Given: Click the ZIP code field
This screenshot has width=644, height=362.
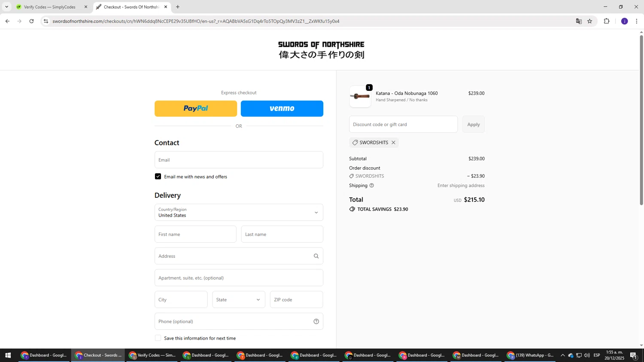Looking at the screenshot, I should 296,299.
